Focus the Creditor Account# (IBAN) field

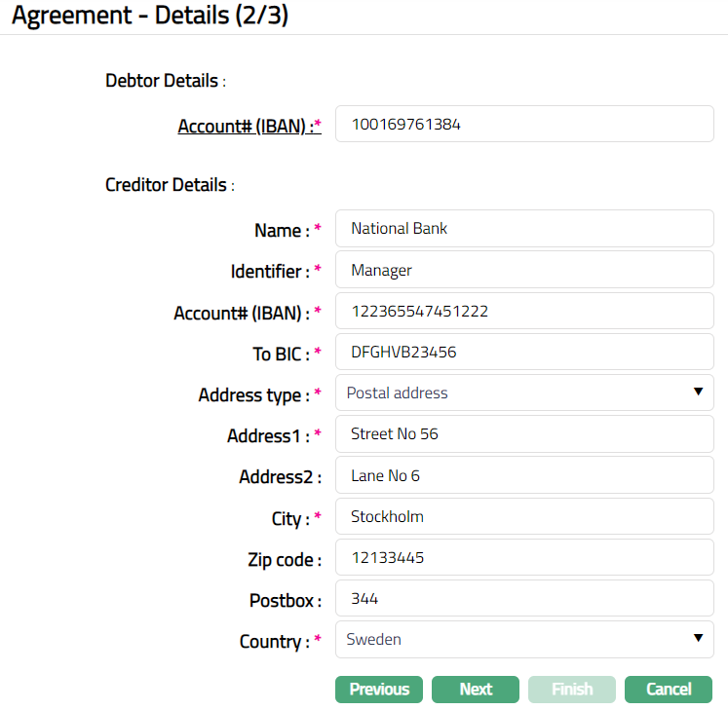pyautogui.click(x=524, y=312)
